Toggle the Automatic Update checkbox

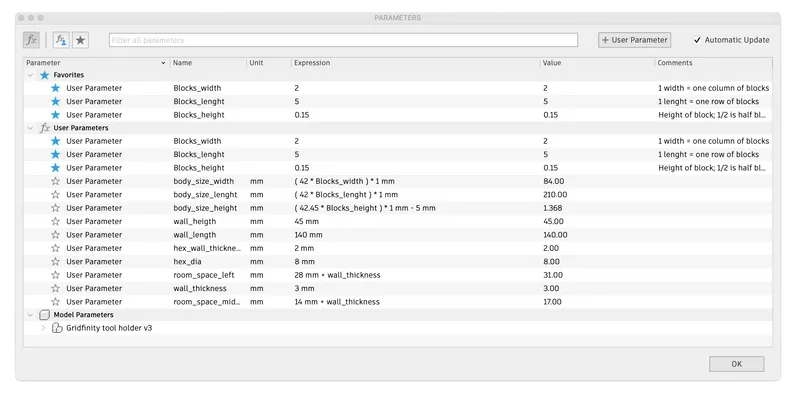pos(697,40)
